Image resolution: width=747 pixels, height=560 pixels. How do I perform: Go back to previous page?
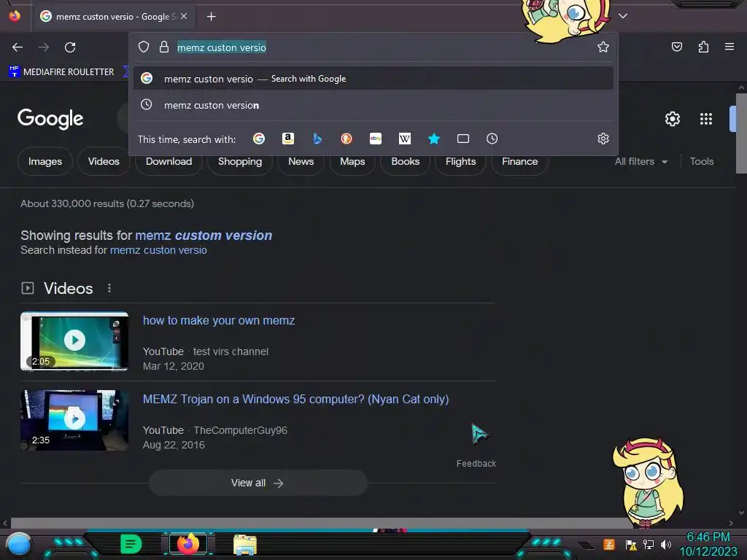[18, 47]
